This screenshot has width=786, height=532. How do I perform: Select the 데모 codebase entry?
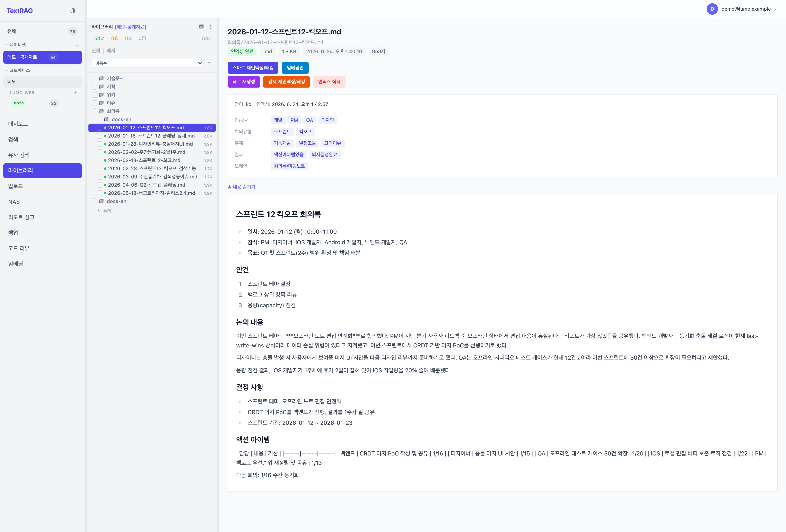coord(43,82)
